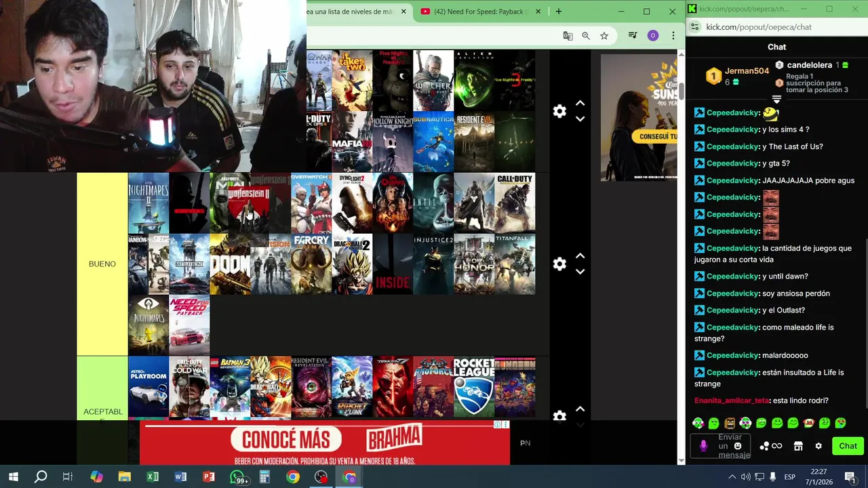Open the emoji picker in chat input
The width and height of the screenshot is (868, 488).
738,446
